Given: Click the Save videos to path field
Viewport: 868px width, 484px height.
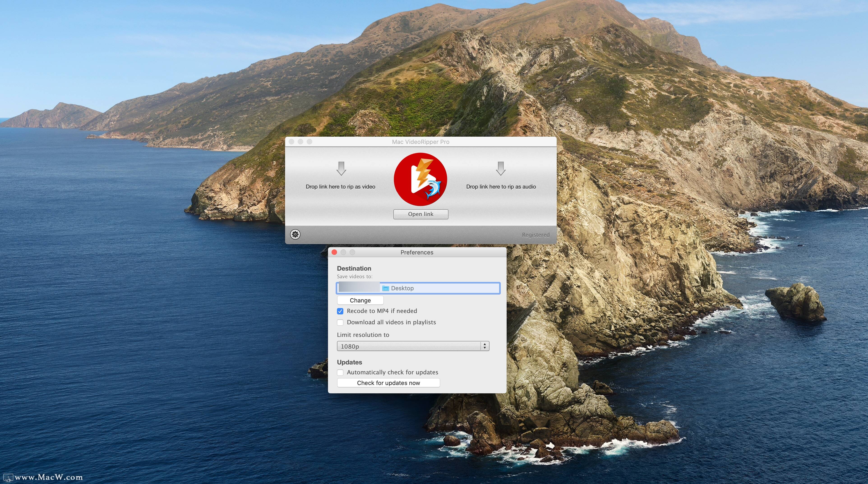Looking at the screenshot, I should 418,288.
